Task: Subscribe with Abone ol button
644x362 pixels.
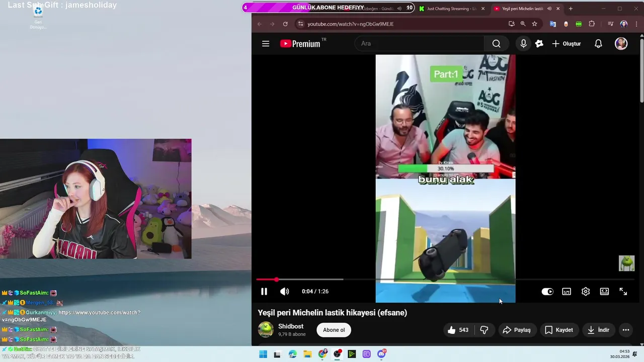Action: point(334,330)
